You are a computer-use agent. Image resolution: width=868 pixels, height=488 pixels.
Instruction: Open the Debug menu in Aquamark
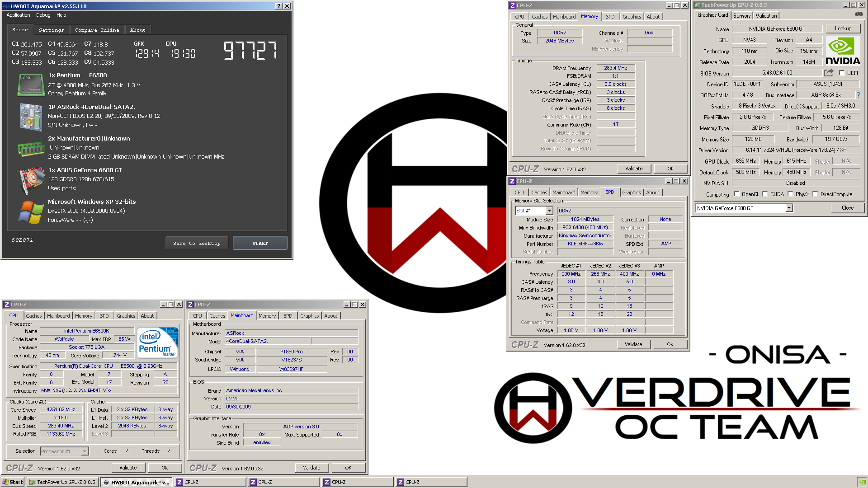pos(43,15)
